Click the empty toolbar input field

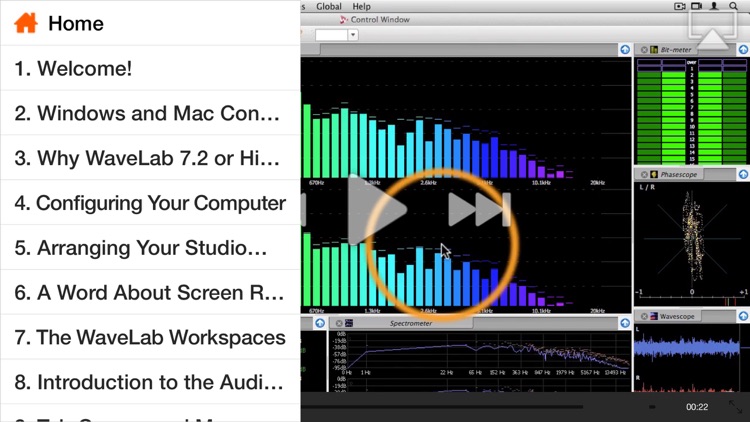coord(331,35)
